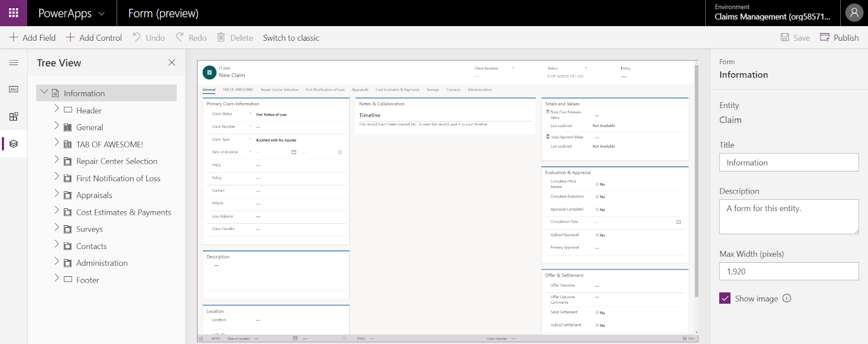Toggle the hamburger navigation menu
Image resolution: width=868 pixels, height=344 pixels.
pyautogui.click(x=14, y=63)
